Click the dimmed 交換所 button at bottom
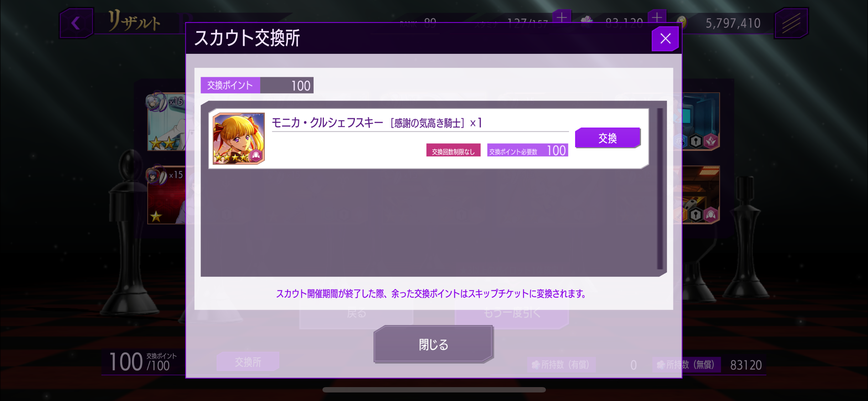This screenshot has width=868, height=401. coord(248,362)
